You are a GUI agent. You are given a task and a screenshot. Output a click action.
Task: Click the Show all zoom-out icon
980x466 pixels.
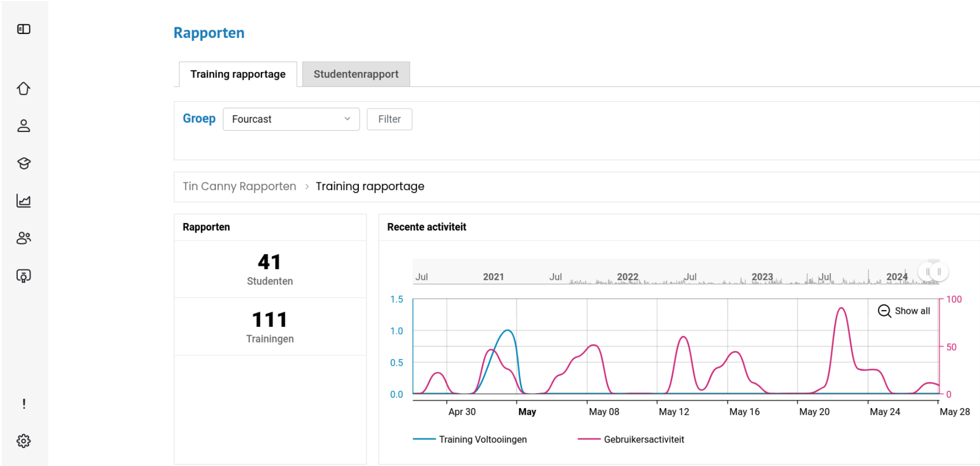pyautogui.click(x=884, y=311)
